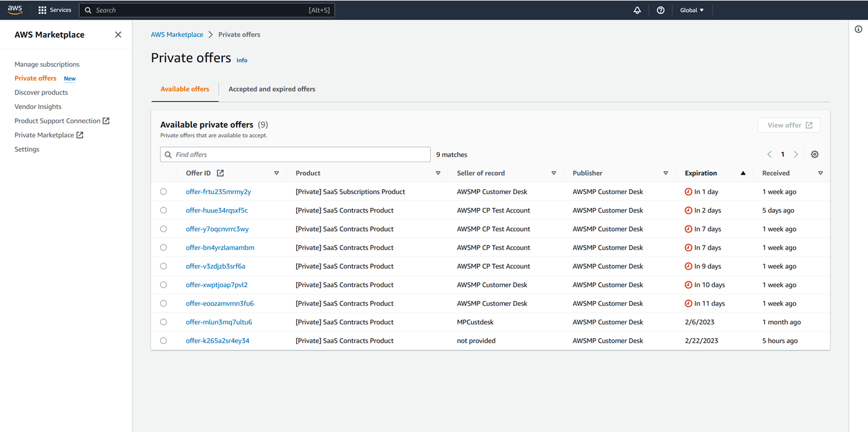Screen dimensions: 868x432
Task: Select radio for offer-huue34rqsxf5c
Action: coord(164,210)
